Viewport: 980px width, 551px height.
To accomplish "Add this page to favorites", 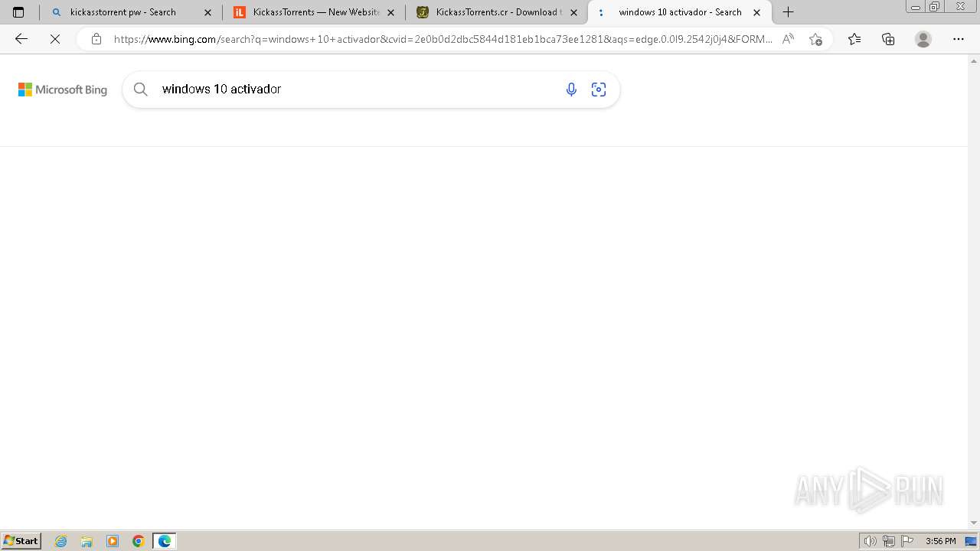I will click(815, 39).
